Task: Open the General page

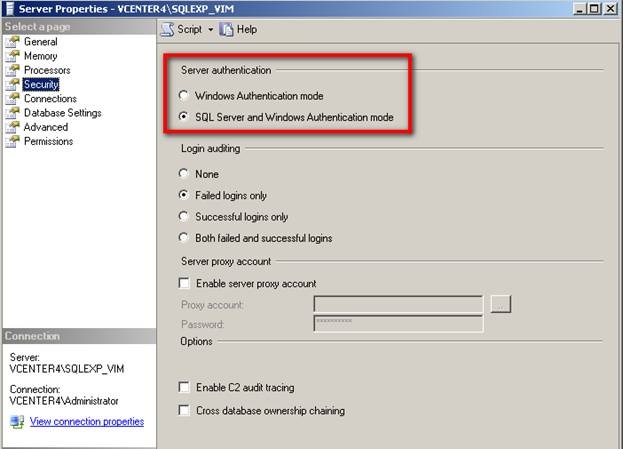Action: [41, 42]
